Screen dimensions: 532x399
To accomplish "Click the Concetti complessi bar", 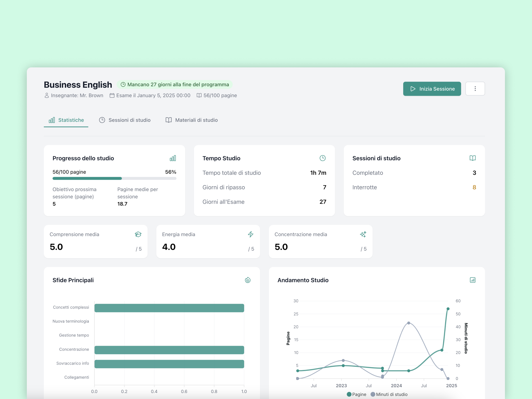I will (x=169, y=308).
